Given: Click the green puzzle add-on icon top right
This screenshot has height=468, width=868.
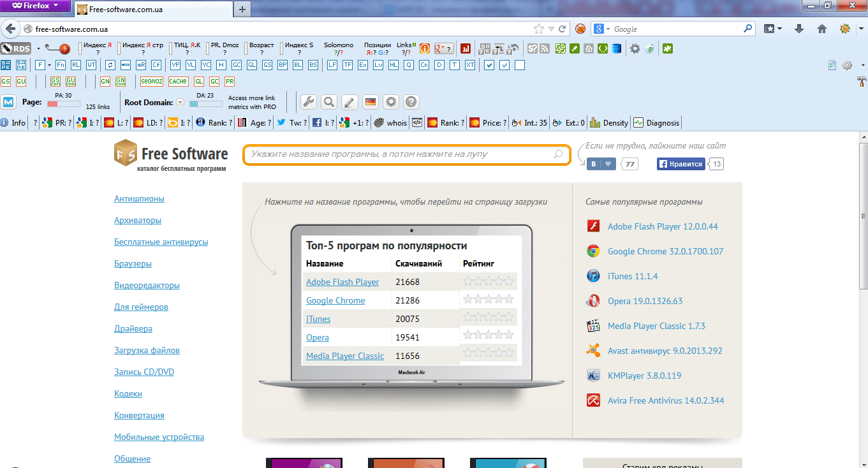Looking at the screenshot, I should (667, 48).
